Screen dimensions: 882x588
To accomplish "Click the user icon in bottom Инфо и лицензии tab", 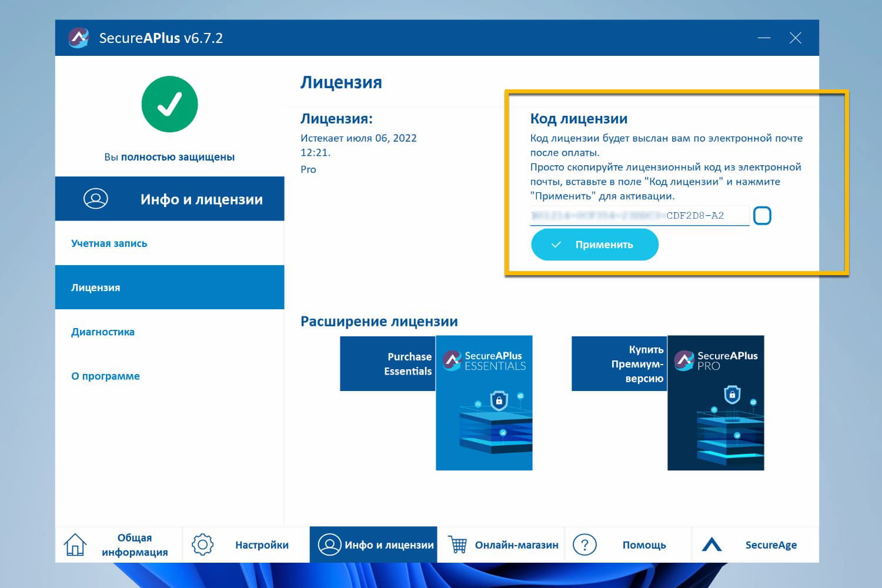I will click(x=329, y=544).
